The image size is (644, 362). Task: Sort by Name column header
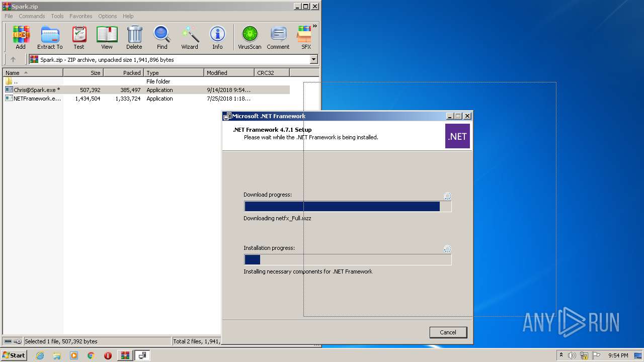click(33, 73)
